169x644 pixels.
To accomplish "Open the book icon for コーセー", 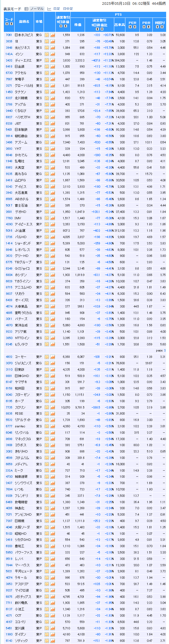I will point(46,357).
